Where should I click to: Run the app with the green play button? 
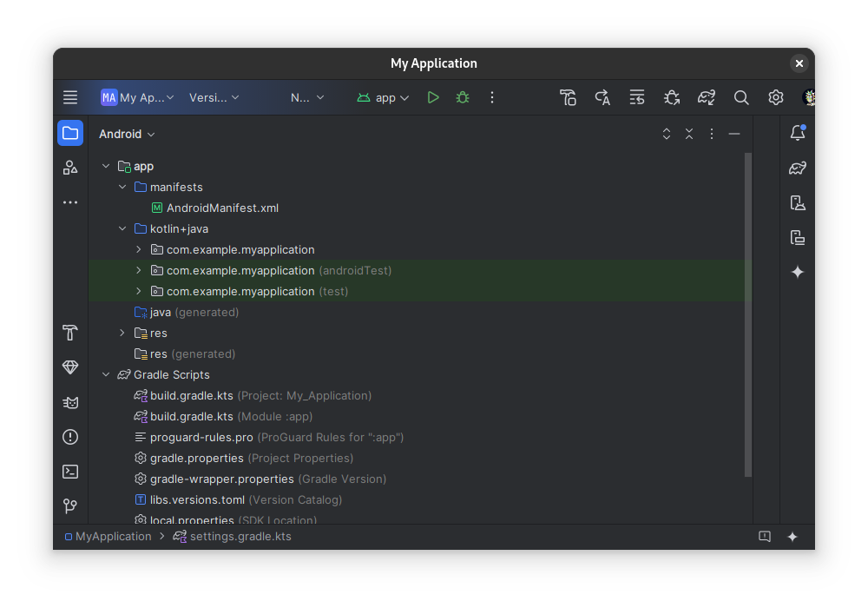coord(433,97)
